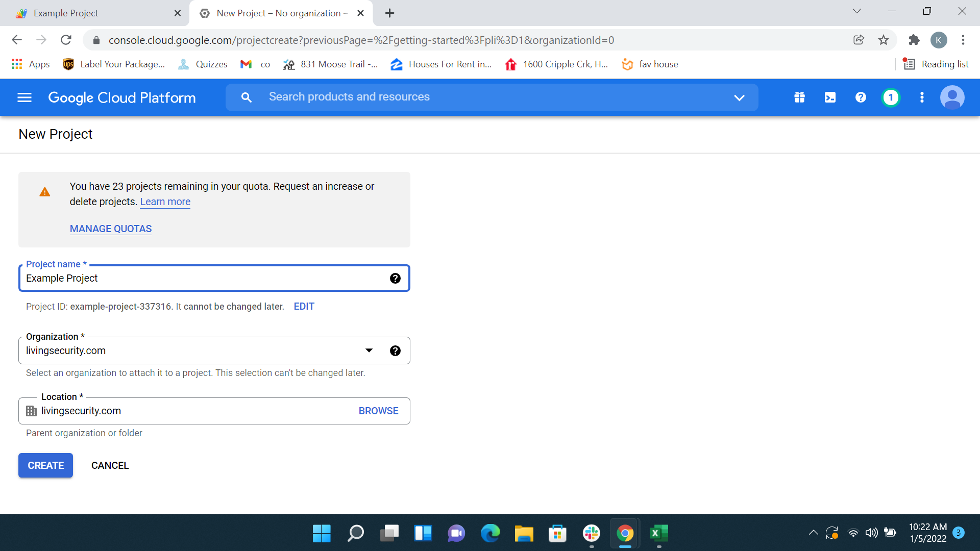
Task: Open the Google account avatar
Action: click(952, 97)
